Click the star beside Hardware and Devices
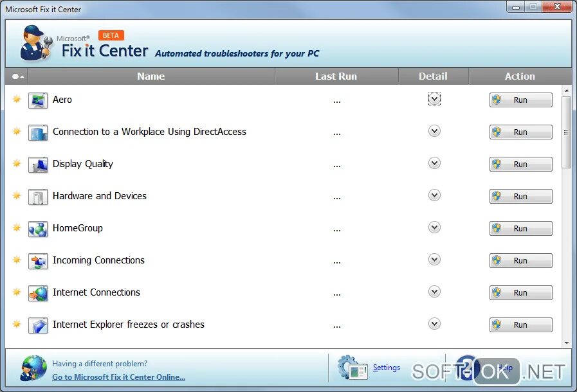The height and width of the screenshot is (392, 577). pyautogui.click(x=17, y=195)
